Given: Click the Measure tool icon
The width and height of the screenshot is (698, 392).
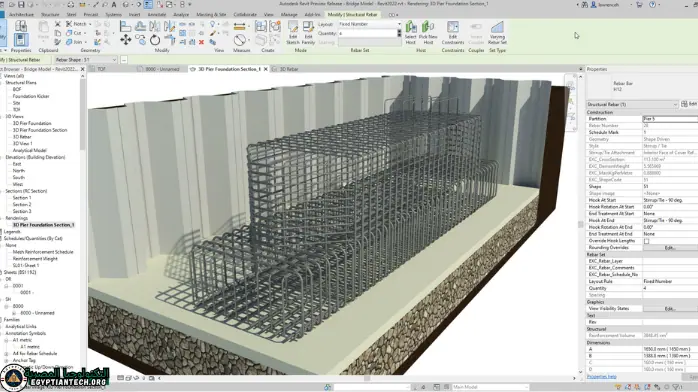Looking at the screenshot, I should (240, 40).
